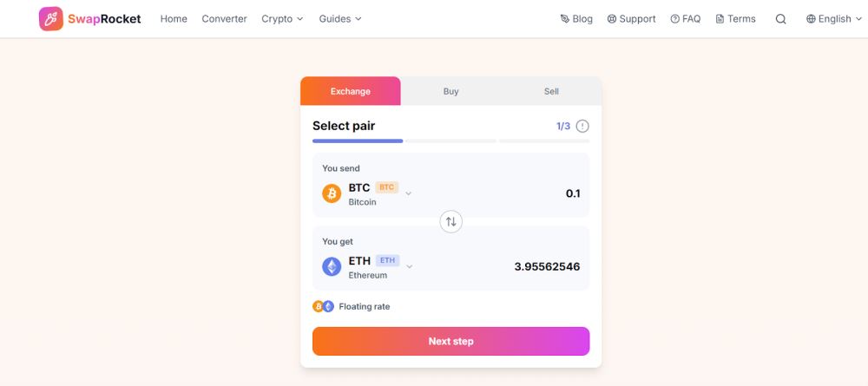Open the search magnifier icon

coord(780,19)
